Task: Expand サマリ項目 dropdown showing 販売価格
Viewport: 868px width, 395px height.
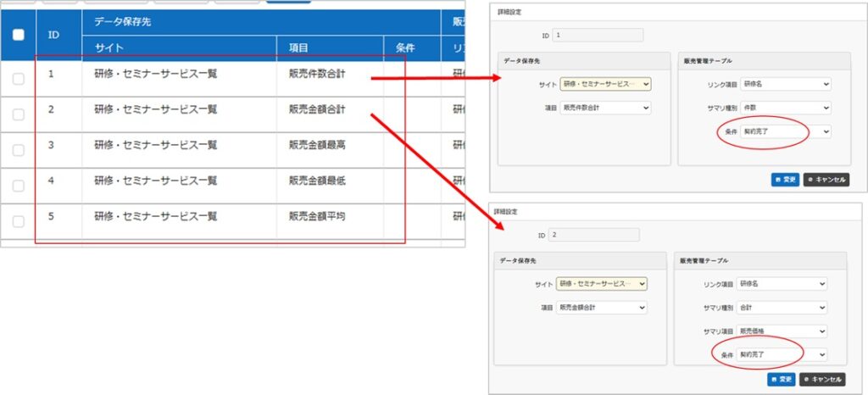Action: tap(782, 331)
